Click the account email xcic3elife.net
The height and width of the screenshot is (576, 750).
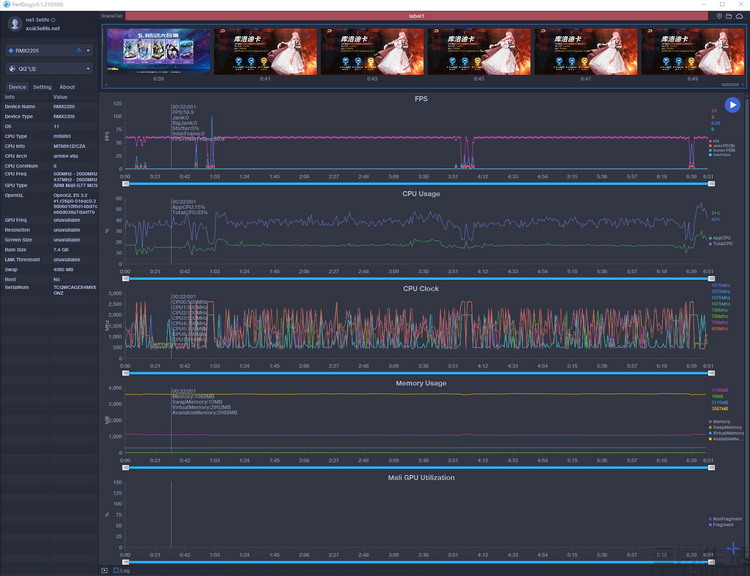tap(43, 28)
